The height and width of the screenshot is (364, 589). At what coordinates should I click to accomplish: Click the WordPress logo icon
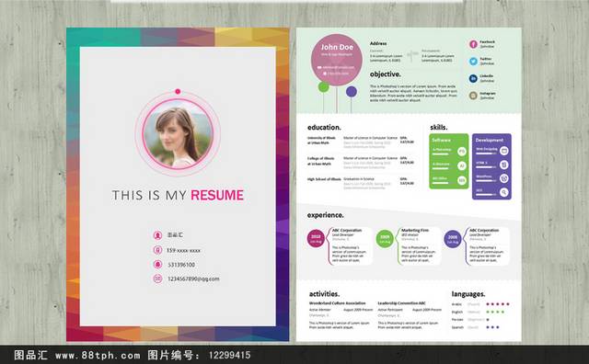tap(504, 178)
